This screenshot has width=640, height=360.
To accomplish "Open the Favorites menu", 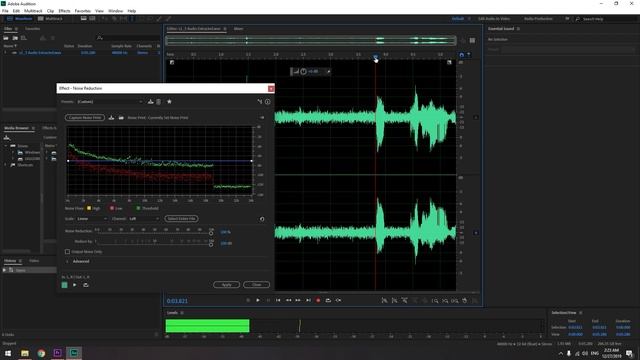I will [82, 11].
